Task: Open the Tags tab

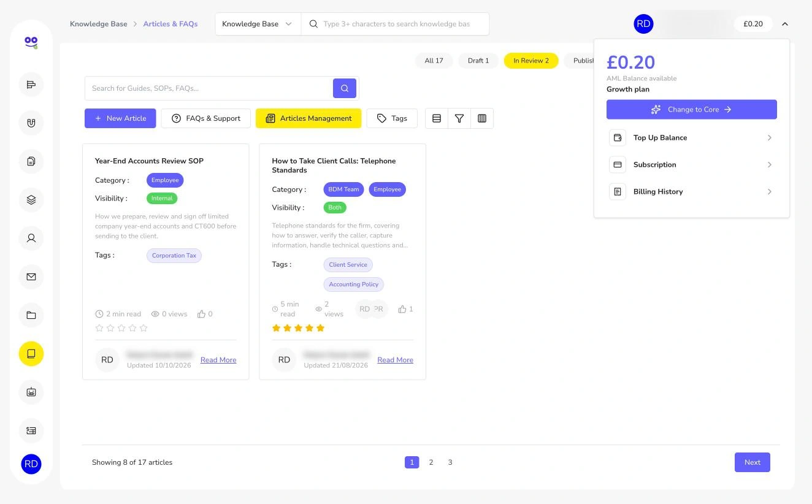Action: point(392,118)
